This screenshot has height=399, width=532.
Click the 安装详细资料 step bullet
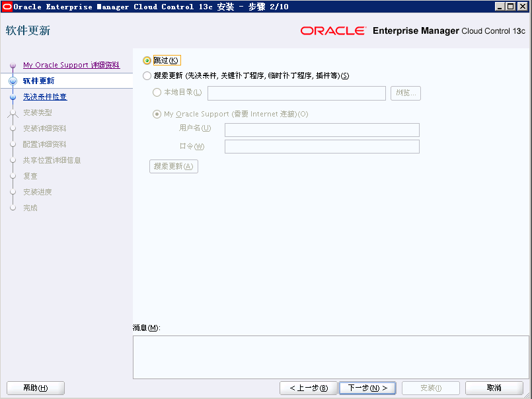13,128
